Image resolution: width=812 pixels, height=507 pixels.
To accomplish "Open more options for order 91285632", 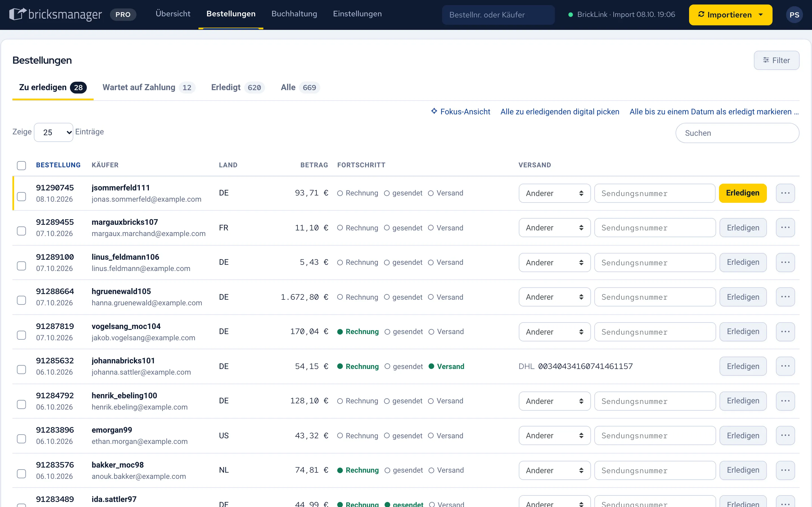I will (x=785, y=366).
